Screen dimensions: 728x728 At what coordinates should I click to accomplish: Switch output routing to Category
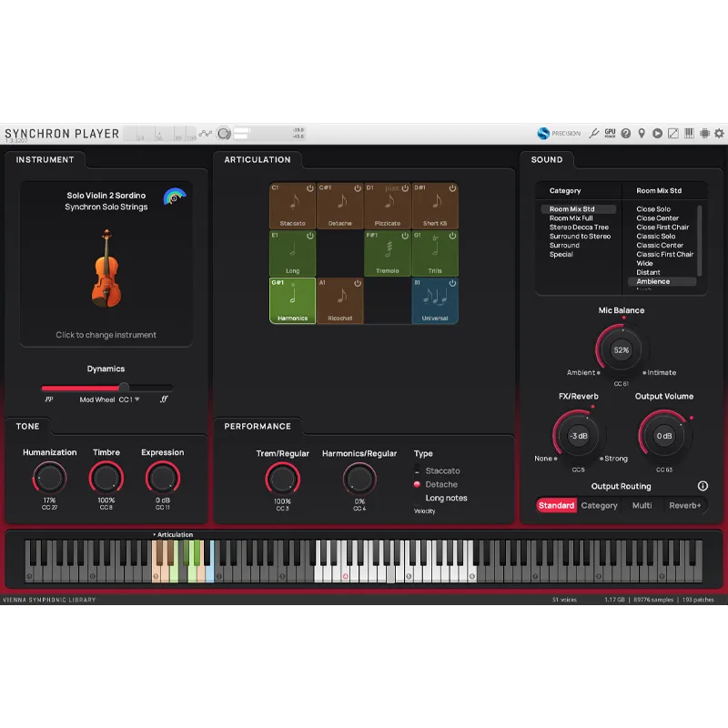599,505
